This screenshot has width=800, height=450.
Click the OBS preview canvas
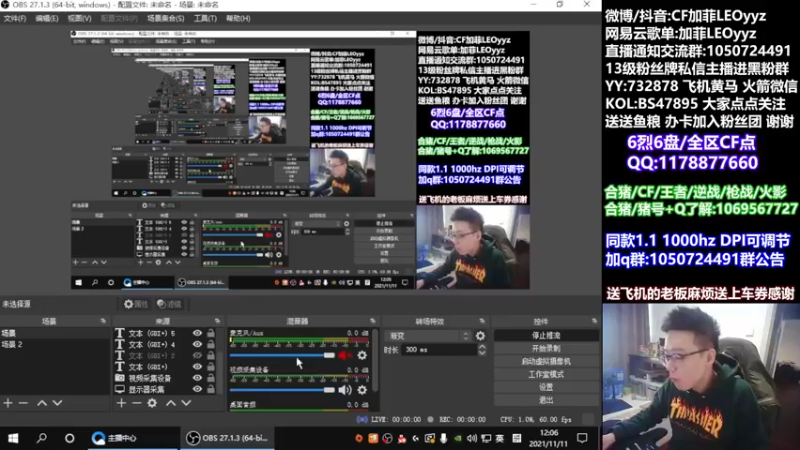[300, 160]
